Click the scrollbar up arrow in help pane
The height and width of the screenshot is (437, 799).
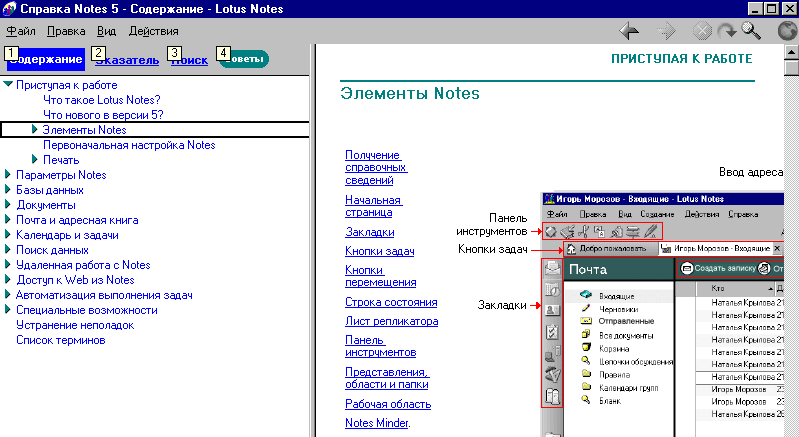[792, 52]
